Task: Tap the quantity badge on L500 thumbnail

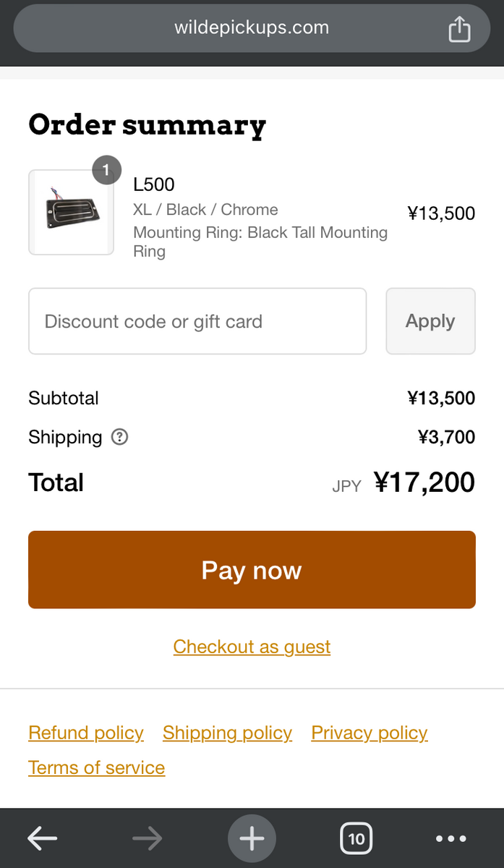Action: click(106, 170)
